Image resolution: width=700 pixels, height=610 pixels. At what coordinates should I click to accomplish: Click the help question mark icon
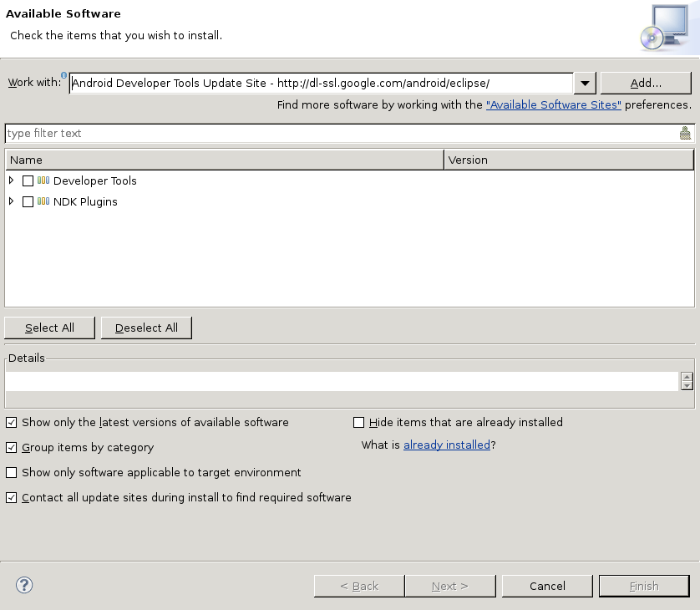(24, 585)
